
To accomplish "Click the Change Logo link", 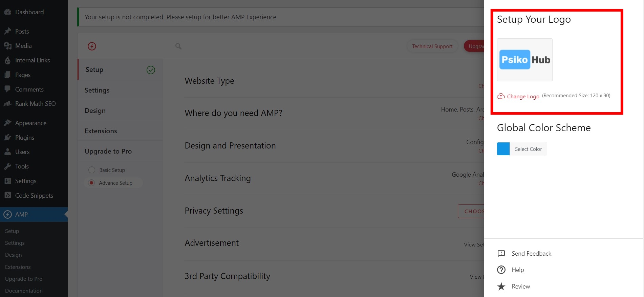I will pos(523,96).
